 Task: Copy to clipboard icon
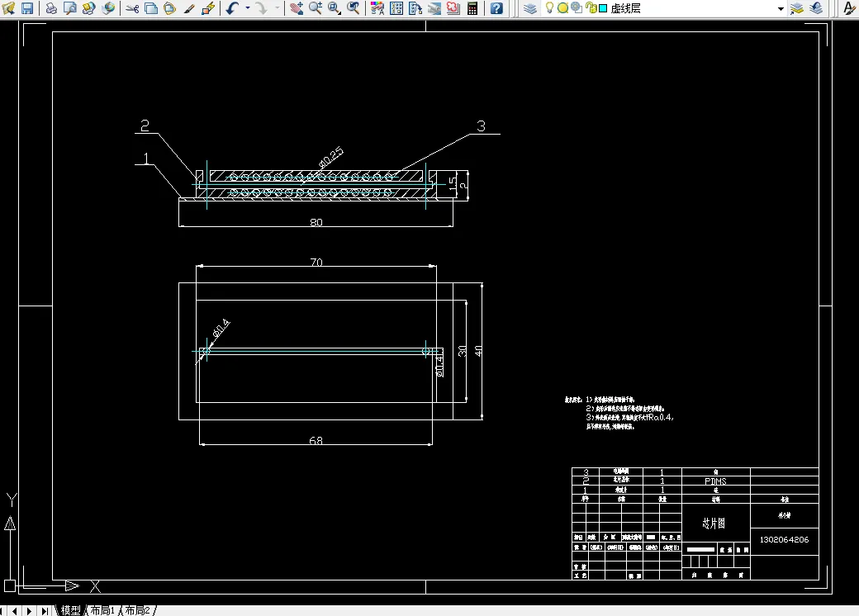(x=150, y=7)
